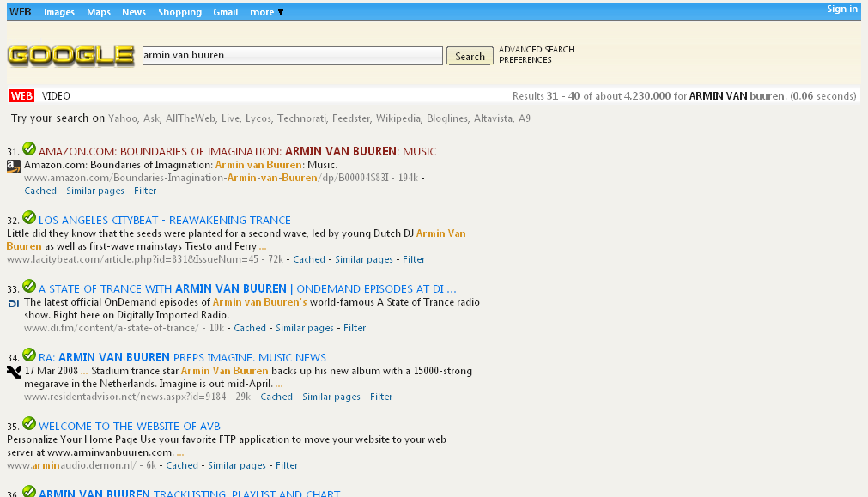Click the green checkmark icon for result 34
This screenshot has height=497, width=868.
click(29, 355)
